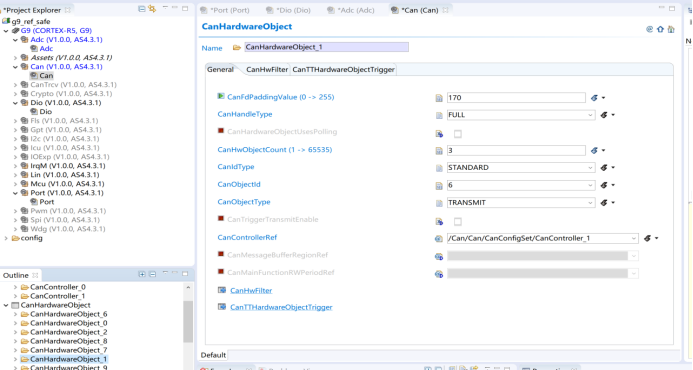Click the CanHardwareObjectUsesPolling red marker icon
Image resolution: width=693 pixels, height=370 pixels.
click(x=221, y=131)
